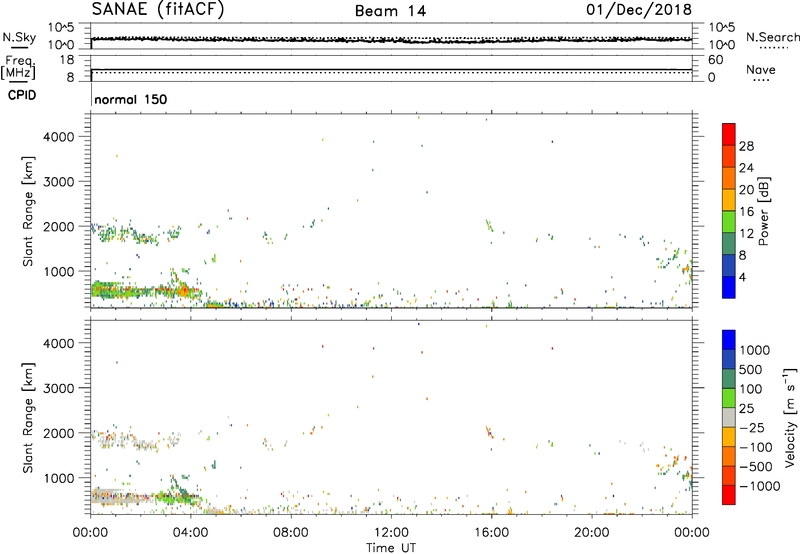Click the CPID row label

click(x=21, y=95)
